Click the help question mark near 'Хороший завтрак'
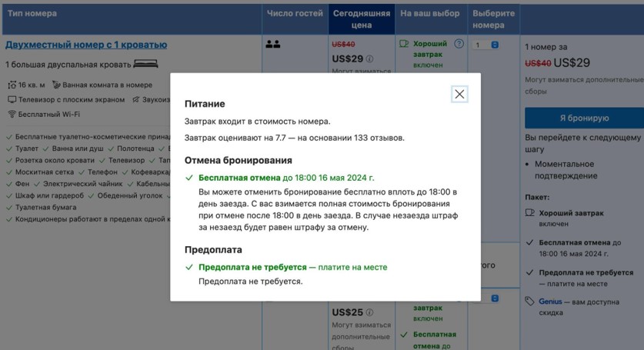Image resolution: width=644 pixels, height=350 pixels. pyautogui.click(x=459, y=44)
